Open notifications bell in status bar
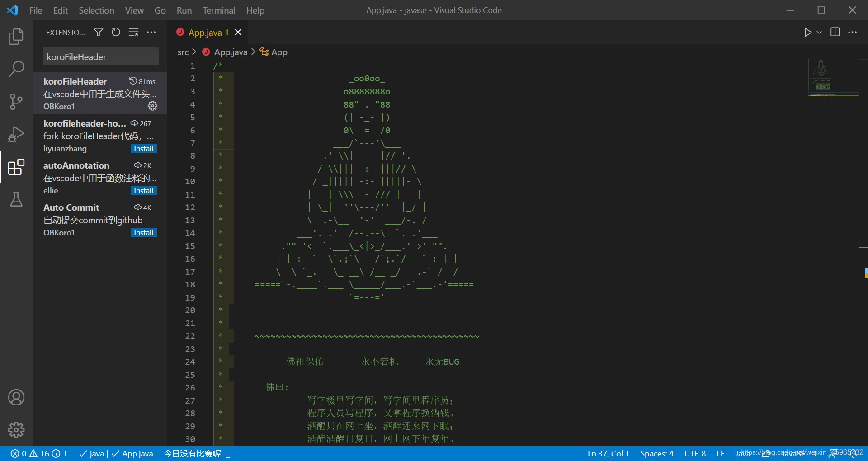 853,454
